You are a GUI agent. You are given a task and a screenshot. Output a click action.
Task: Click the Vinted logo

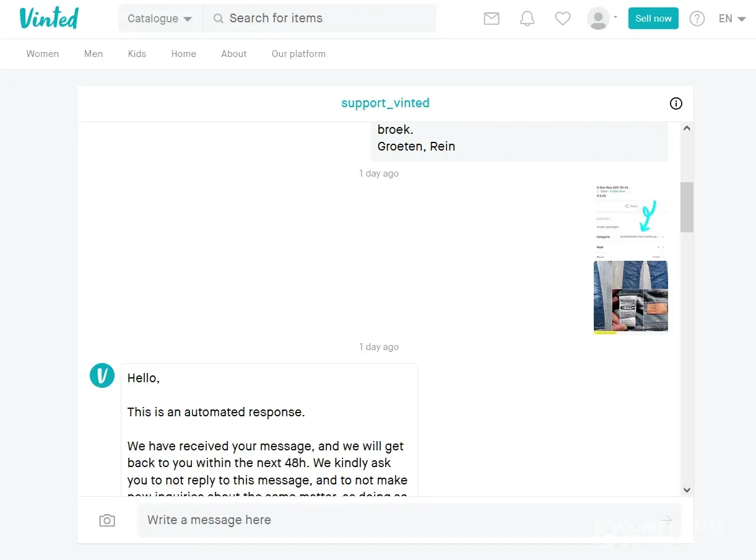[49, 19]
